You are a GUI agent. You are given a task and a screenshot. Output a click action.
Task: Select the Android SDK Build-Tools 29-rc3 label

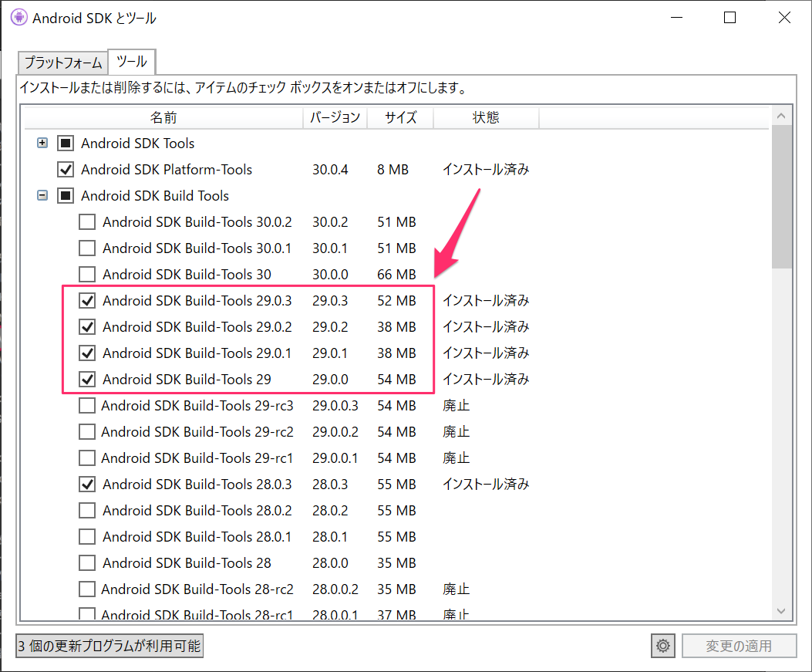click(197, 405)
